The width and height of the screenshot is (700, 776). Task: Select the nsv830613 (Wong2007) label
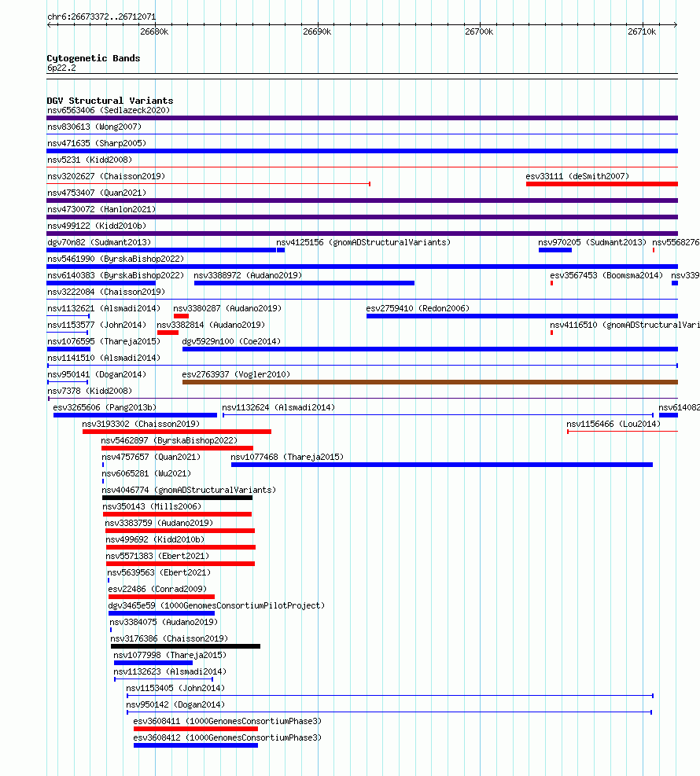pyautogui.click(x=94, y=127)
